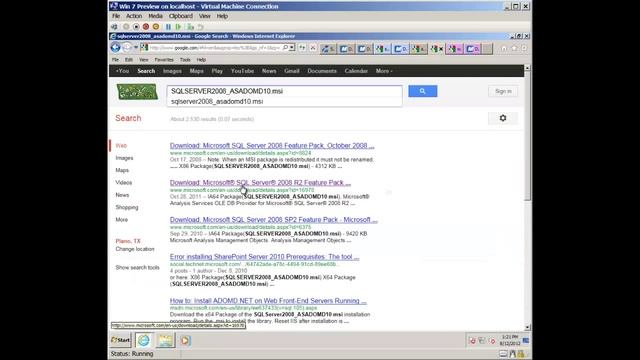Click the IE Home icon
The image size is (640, 360).
point(504,48)
